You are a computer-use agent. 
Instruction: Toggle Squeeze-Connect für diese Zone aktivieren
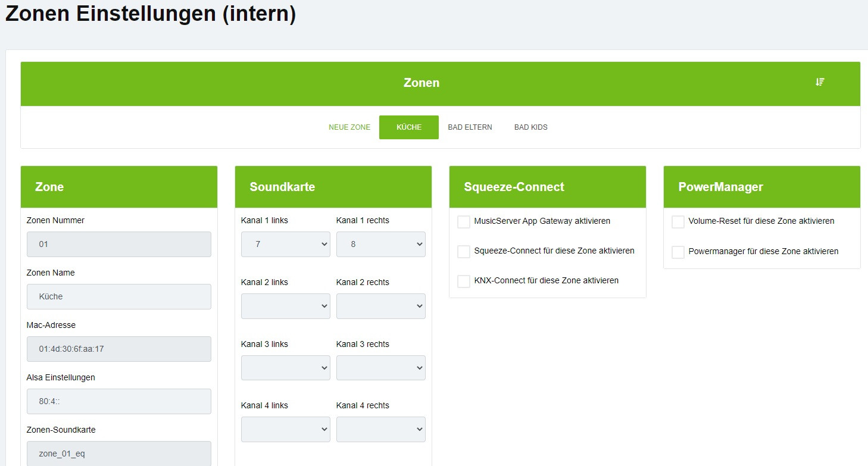[464, 252]
